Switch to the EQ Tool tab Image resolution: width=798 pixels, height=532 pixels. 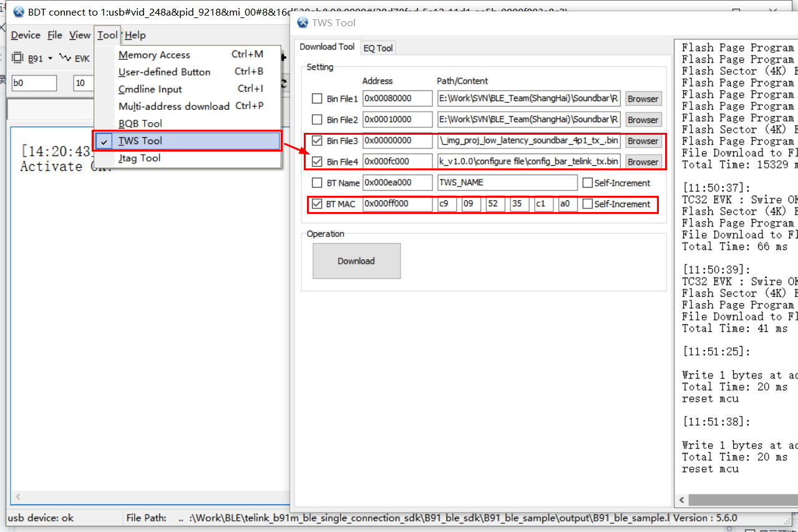point(377,47)
